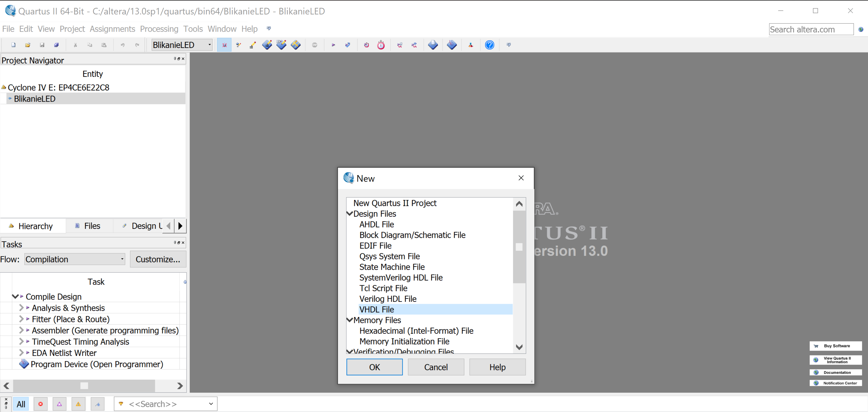Click the Open file folder icon
This screenshot has width=868, height=412.
click(28, 45)
